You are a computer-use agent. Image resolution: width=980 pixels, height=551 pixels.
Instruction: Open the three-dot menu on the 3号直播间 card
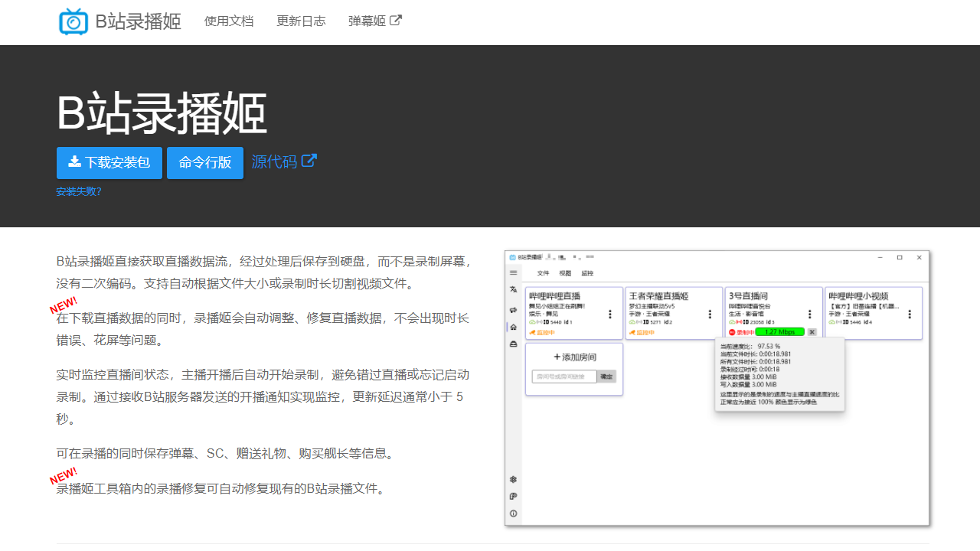click(810, 314)
